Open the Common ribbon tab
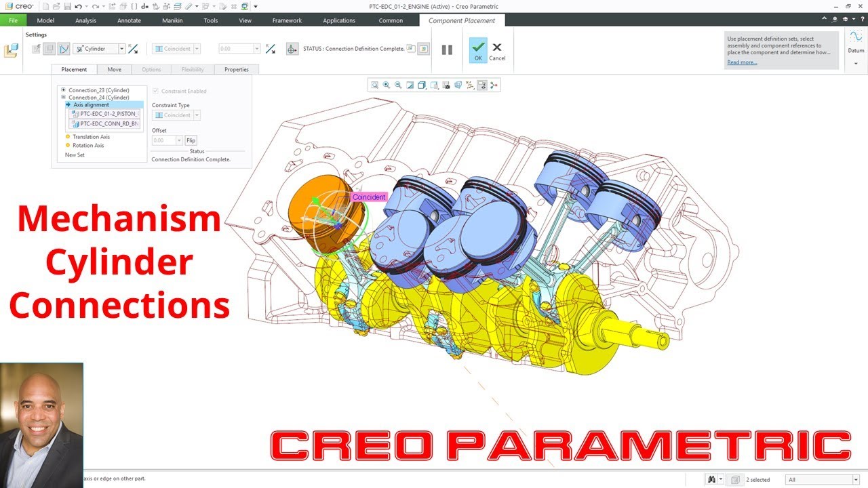The width and height of the screenshot is (868, 488). (391, 20)
